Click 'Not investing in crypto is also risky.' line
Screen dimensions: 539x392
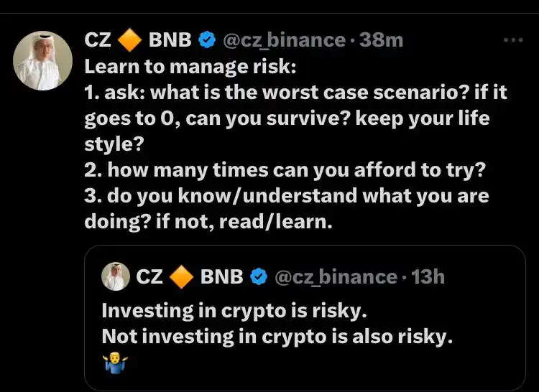[x=277, y=337]
